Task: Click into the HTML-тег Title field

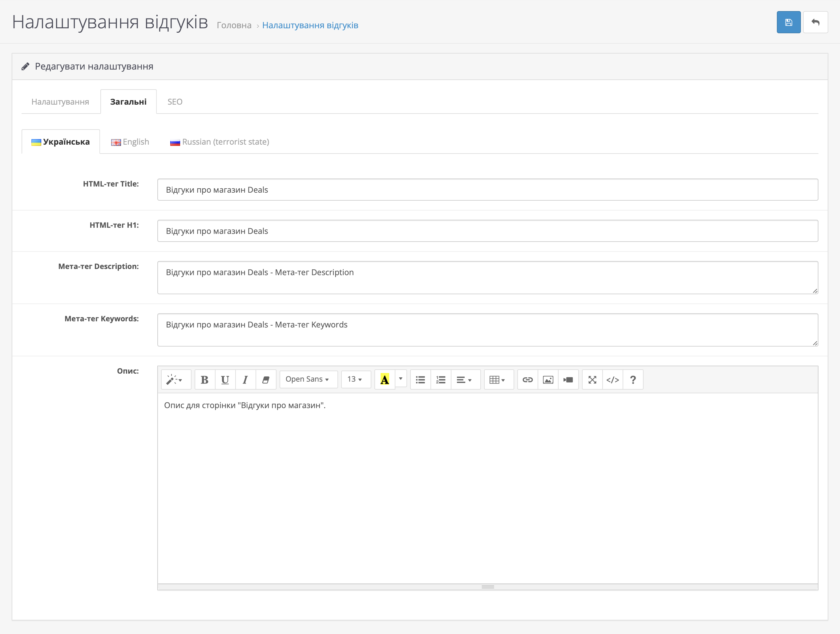Action: 487,190
